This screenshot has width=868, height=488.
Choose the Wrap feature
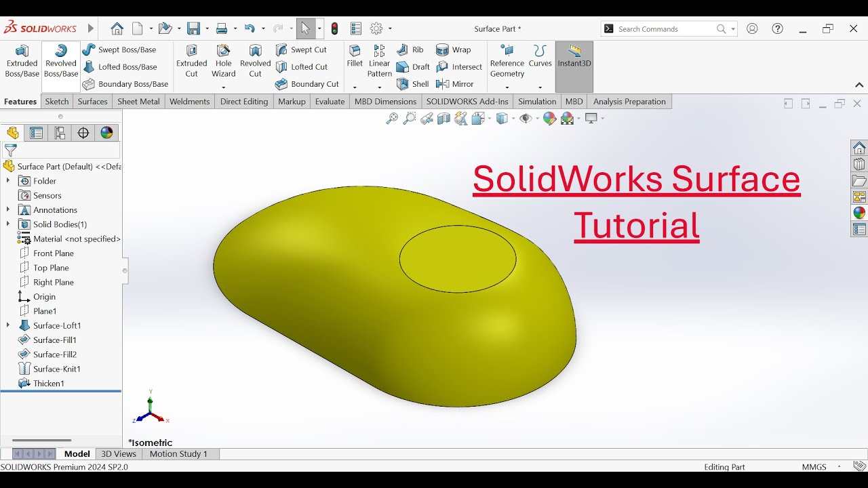pyautogui.click(x=454, y=49)
